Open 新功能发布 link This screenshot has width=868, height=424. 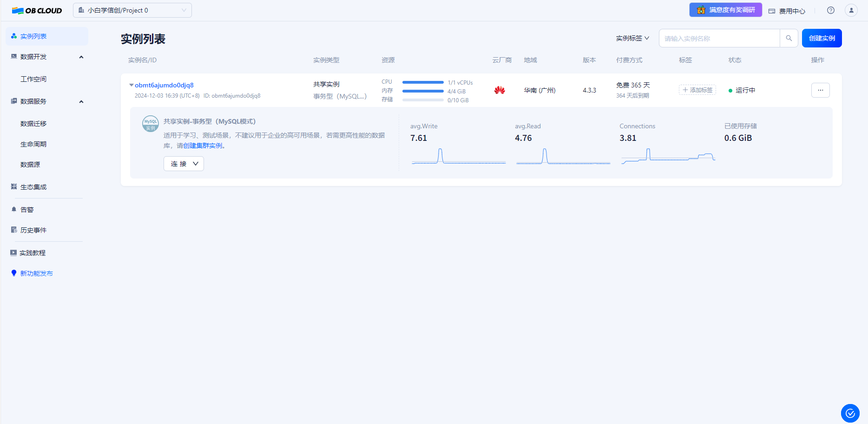[36, 273]
